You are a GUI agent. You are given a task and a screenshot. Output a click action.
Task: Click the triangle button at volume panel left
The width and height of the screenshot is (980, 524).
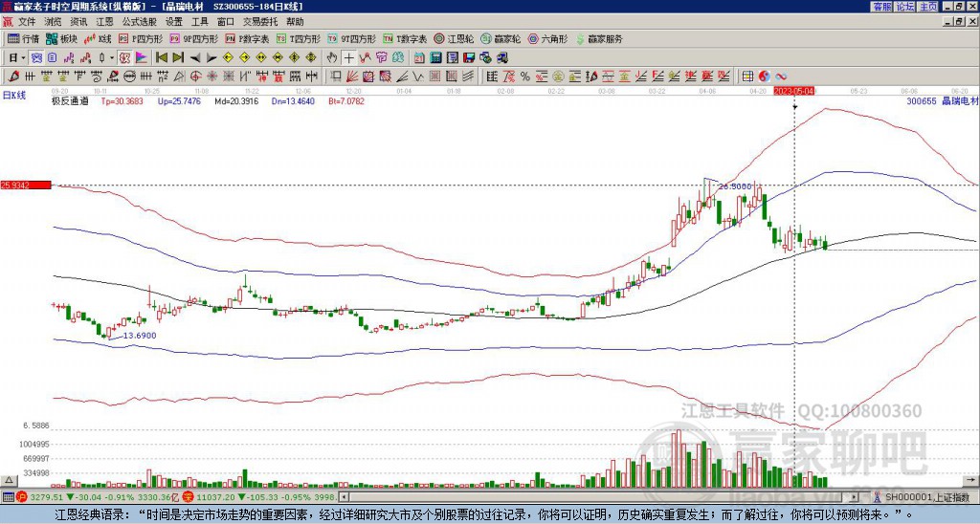pyautogui.click(x=9, y=480)
